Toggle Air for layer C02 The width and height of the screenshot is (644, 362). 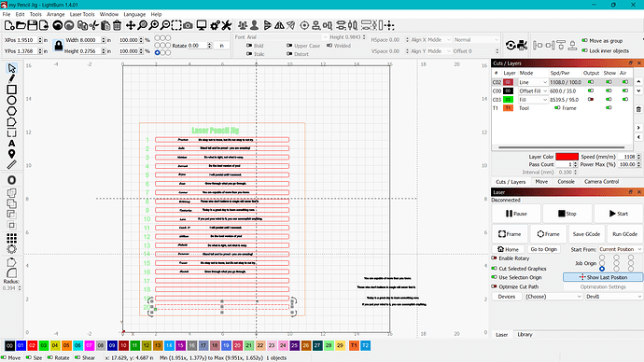pyautogui.click(x=625, y=82)
